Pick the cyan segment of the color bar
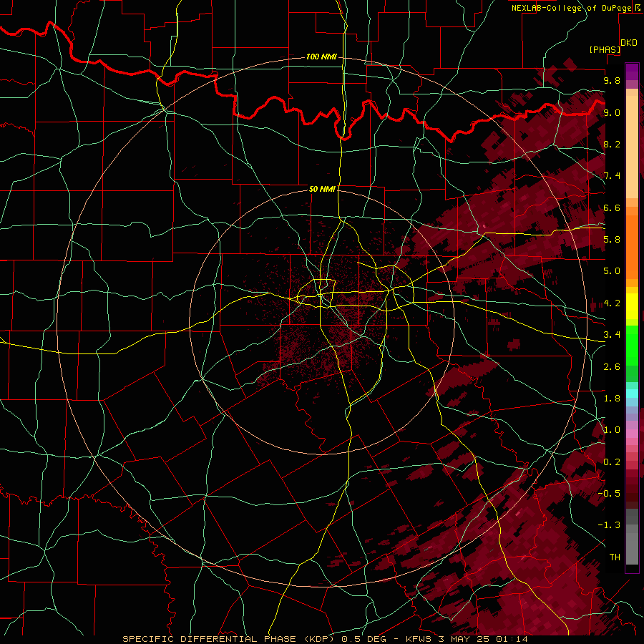The width and height of the screenshot is (644, 644). coord(632,394)
